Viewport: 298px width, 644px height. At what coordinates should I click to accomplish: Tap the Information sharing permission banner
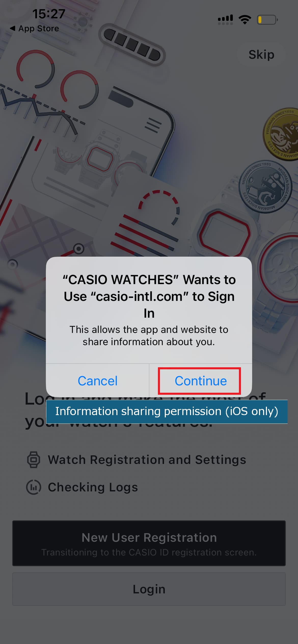click(167, 412)
